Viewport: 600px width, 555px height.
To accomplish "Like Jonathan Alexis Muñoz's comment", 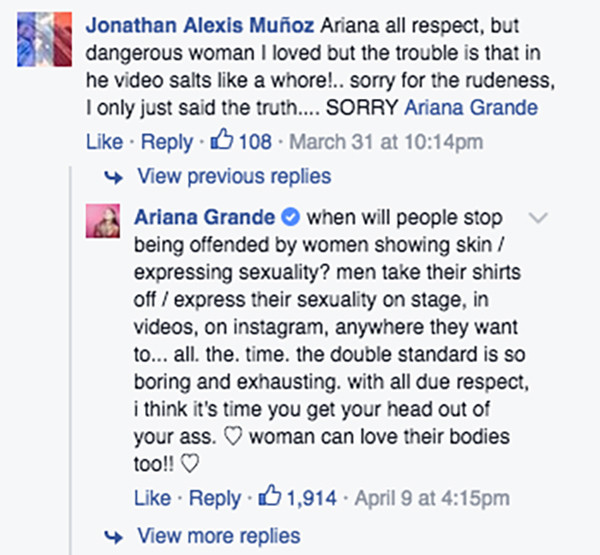I will (104, 142).
